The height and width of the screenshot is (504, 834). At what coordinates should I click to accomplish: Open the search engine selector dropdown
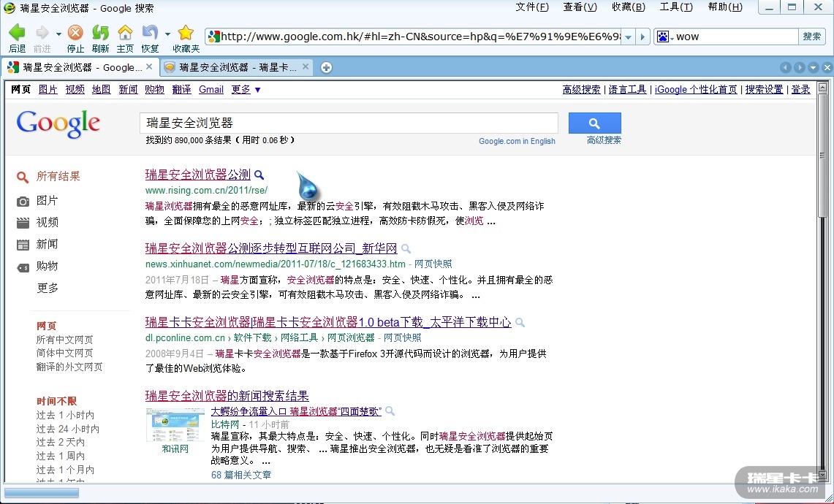(664, 37)
